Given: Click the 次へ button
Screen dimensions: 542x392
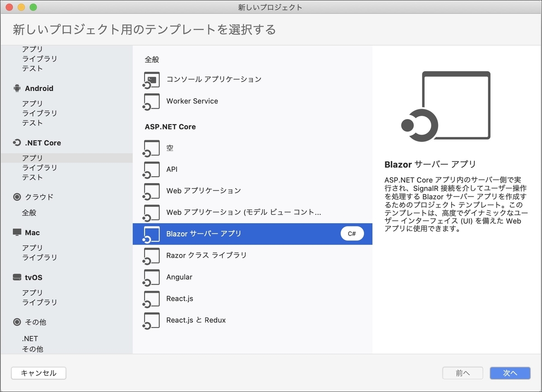Looking at the screenshot, I should (510, 373).
